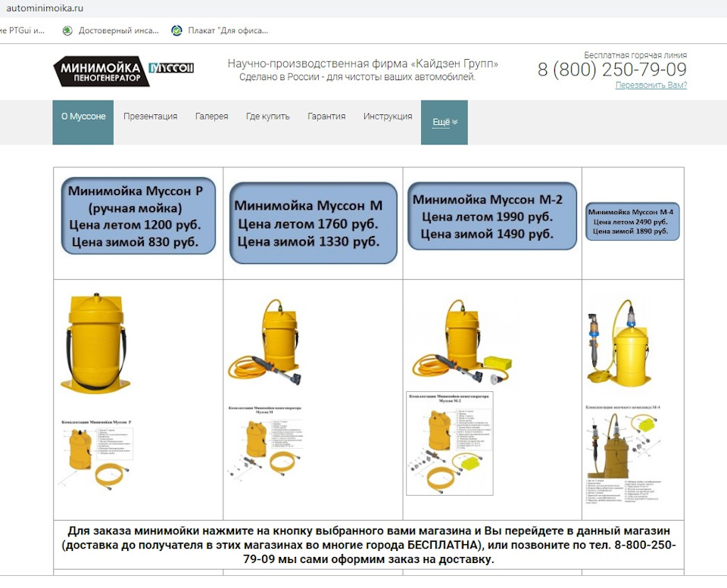Open the Муссон М-4 product photo
Image resolution: width=727 pixels, height=588 pixels.
618,342
